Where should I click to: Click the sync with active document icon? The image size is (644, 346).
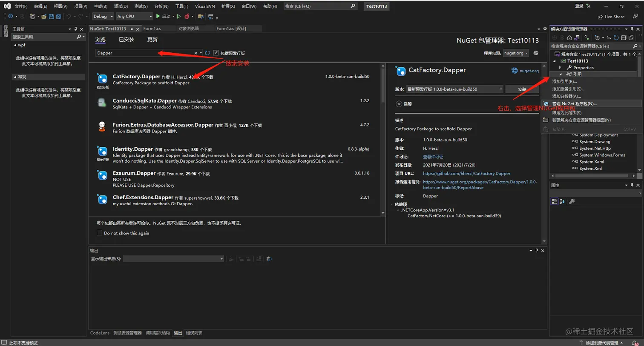click(609, 38)
